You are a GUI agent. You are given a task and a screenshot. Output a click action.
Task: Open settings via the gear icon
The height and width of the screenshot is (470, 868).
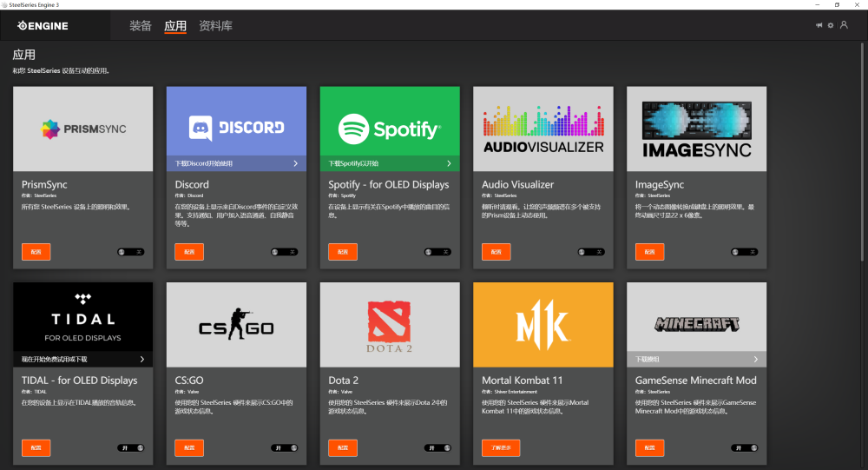[x=831, y=25]
